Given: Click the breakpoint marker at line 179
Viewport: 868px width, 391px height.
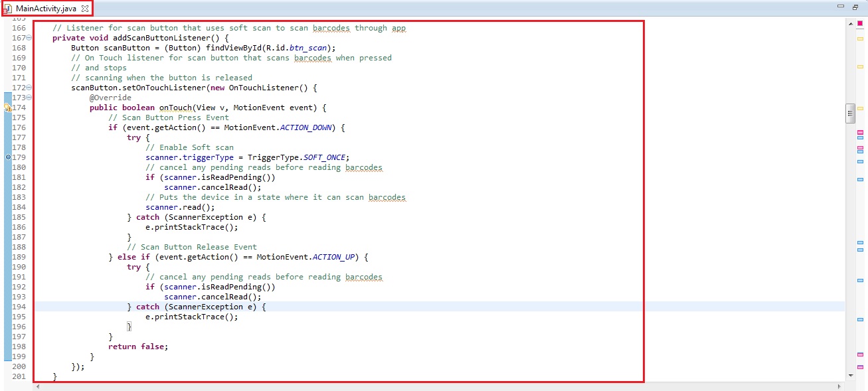Looking at the screenshot, I should 7,157.
